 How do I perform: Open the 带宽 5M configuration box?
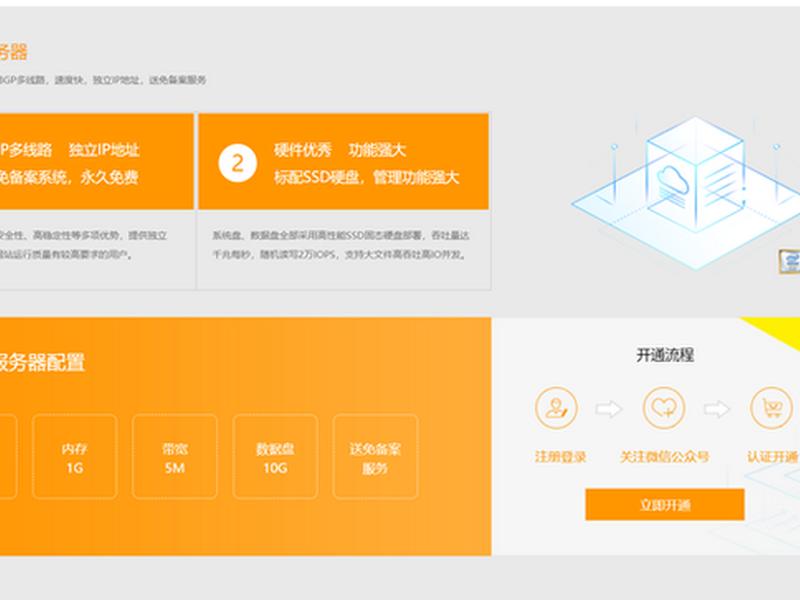click(174, 457)
